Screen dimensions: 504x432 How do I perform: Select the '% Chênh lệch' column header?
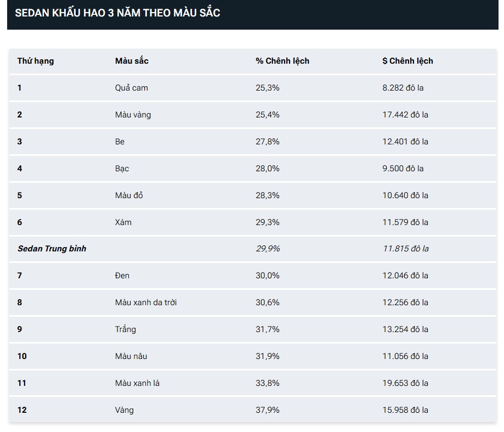(x=282, y=61)
